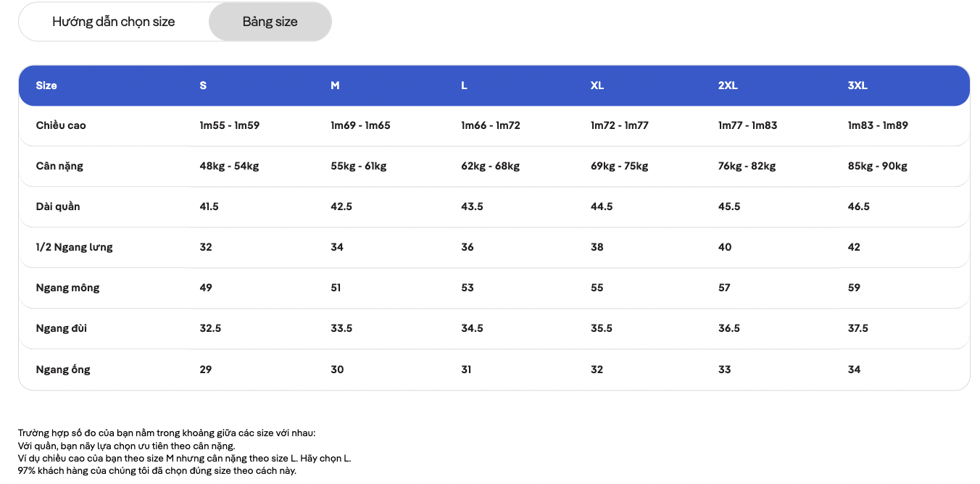Viewport: 980px width, 484px height.
Task: Click the 62kg - 68kg weight cell
Action: [x=491, y=166]
